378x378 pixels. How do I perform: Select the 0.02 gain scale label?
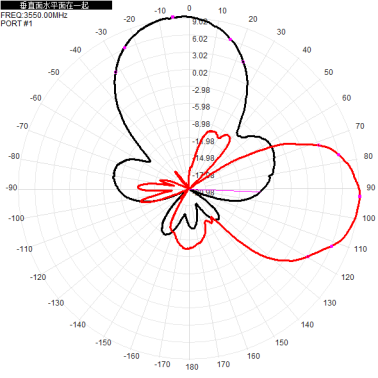click(200, 73)
